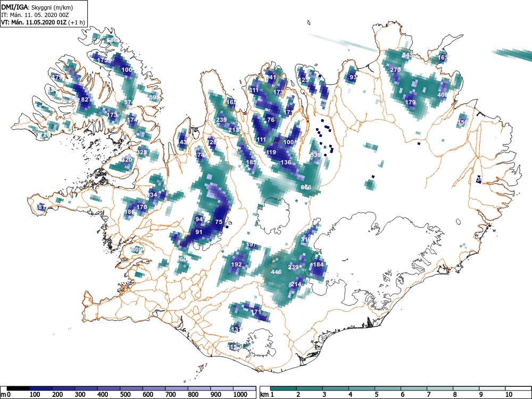Click the medium teal swatch between 5 and 6 km
Viewport: 532px width, 399px height.
388,388
